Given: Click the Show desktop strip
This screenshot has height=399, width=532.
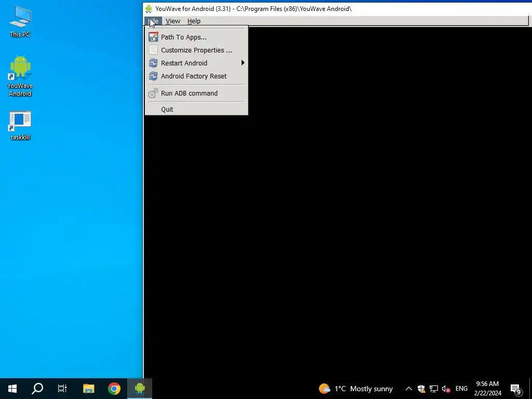Looking at the screenshot, I should pyautogui.click(x=530, y=389).
